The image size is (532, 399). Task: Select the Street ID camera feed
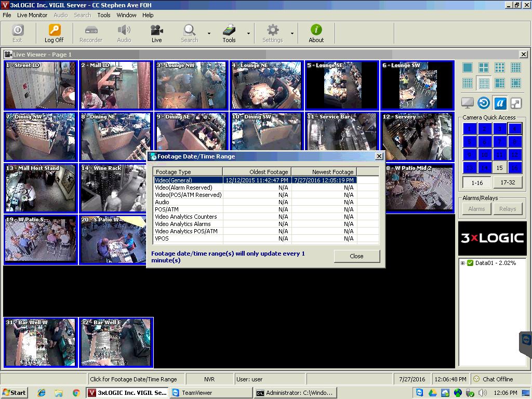point(41,85)
